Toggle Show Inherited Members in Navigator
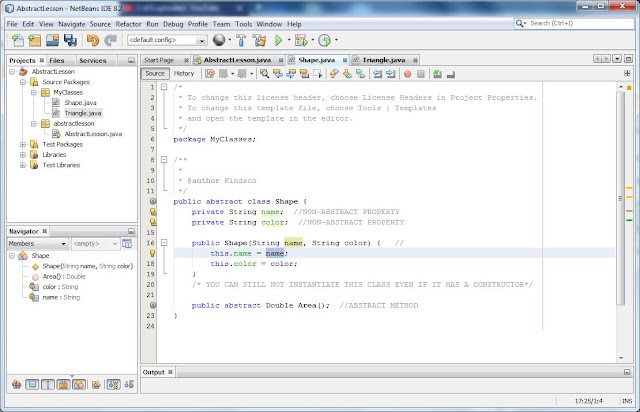 tap(16, 384)
